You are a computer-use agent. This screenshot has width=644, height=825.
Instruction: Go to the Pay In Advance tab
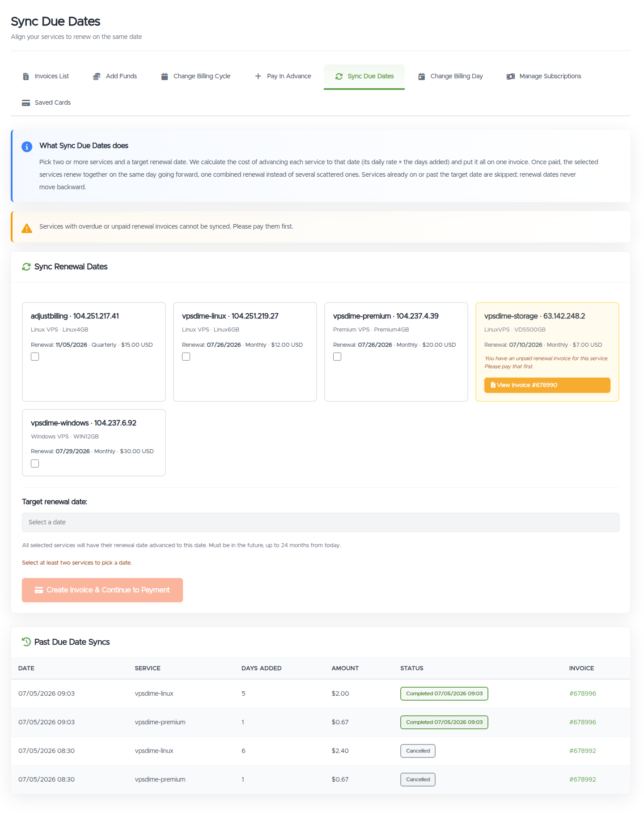point(283,77)
